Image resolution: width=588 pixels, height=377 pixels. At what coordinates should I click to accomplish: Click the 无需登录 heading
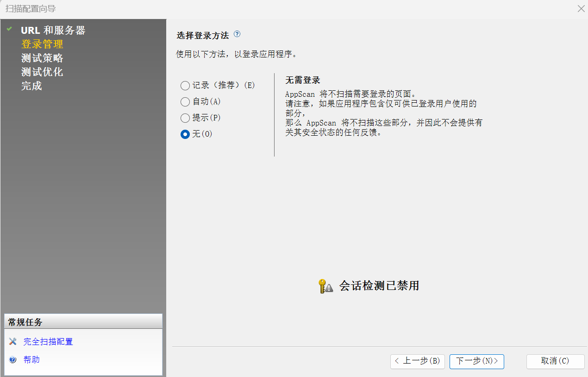point(303,81)
